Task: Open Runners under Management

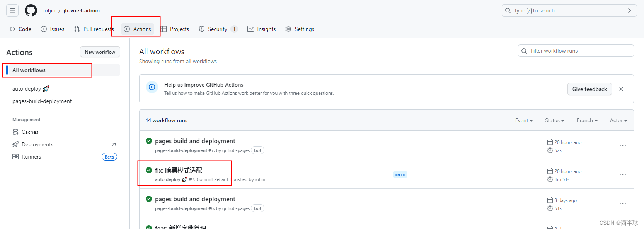Action: pyautogui.click(x=31, y=157)
